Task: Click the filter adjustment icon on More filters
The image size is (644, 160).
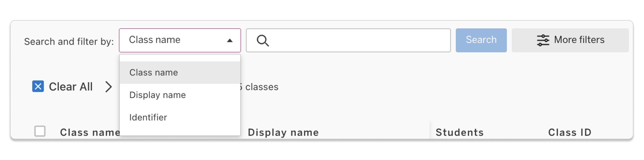Action: [x=543, y=40]
